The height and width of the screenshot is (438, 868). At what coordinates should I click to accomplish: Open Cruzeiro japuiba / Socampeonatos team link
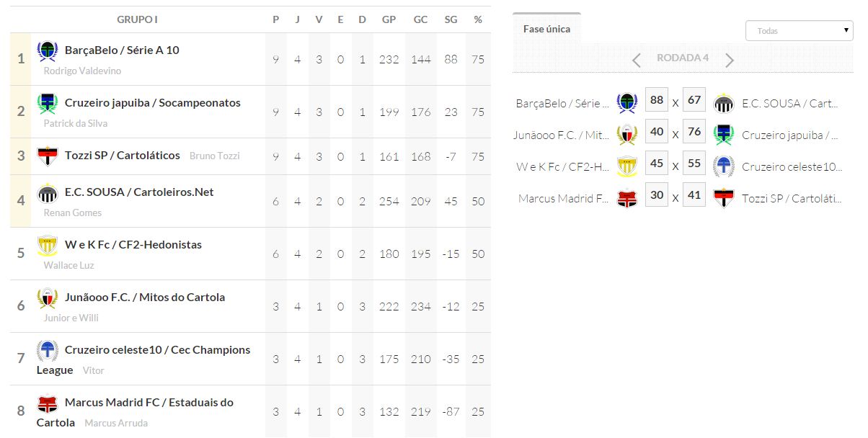[x=152, y=103]
